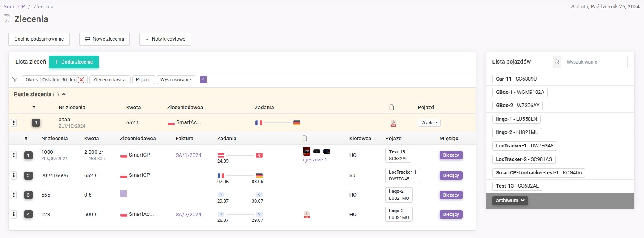This screenshot has width=644, height=238.
Task: Click the document column icon in empty orders header
Action: (391, 107)
